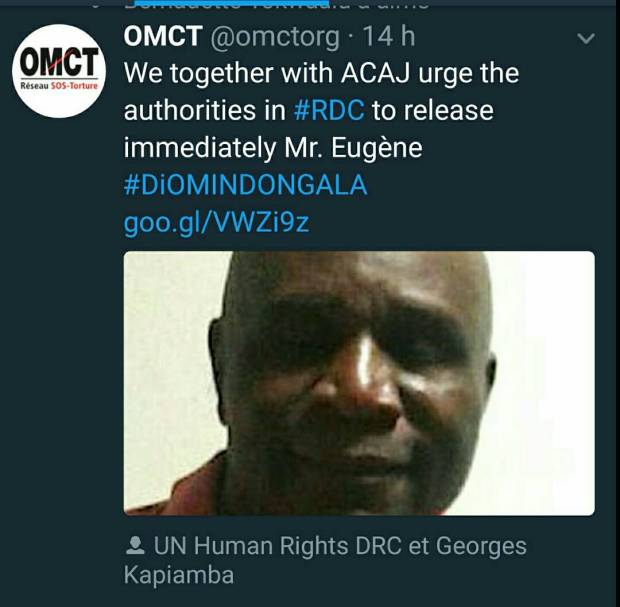Click the @omctorg handle
The height and width of the screenshot is (607, 620).
click(x=275, y=38)
